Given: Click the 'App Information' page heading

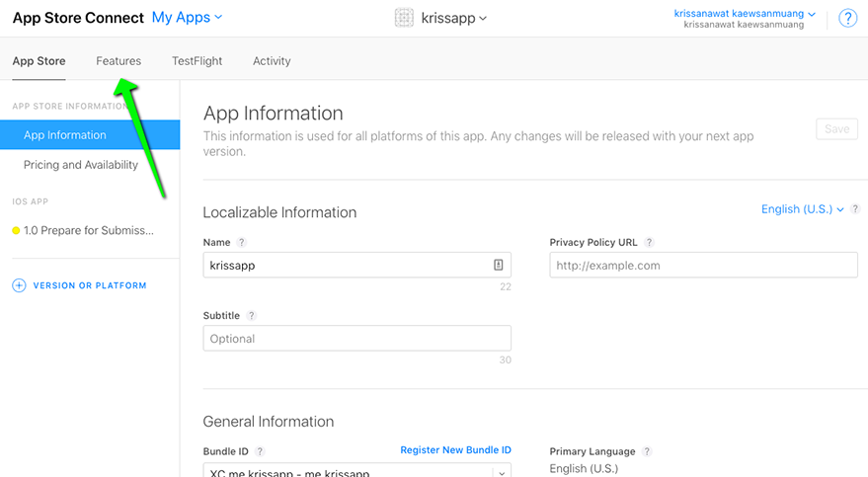Looking at the screenshot, I should pyautogui.click(x=273, y=114).
